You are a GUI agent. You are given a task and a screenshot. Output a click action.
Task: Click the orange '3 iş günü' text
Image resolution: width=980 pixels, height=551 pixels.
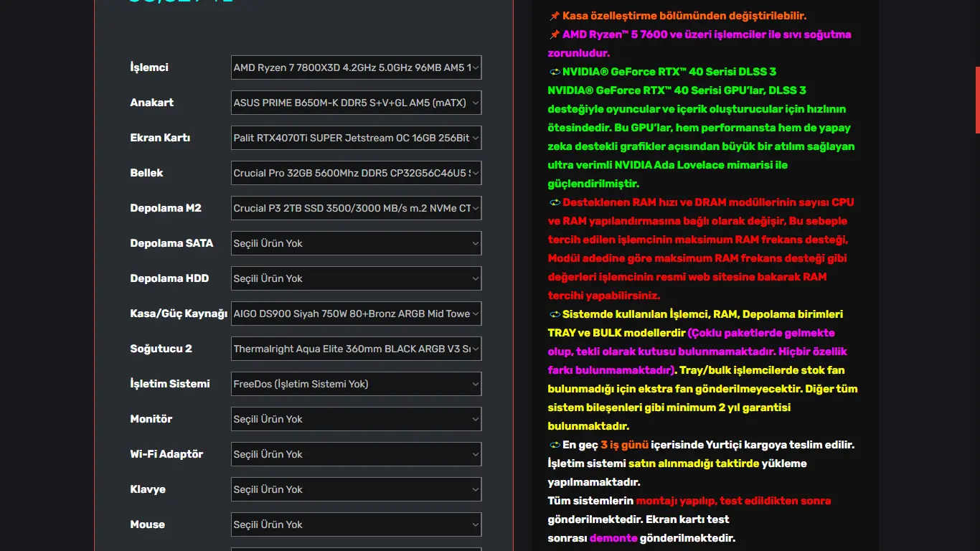(x=625, y=445)
